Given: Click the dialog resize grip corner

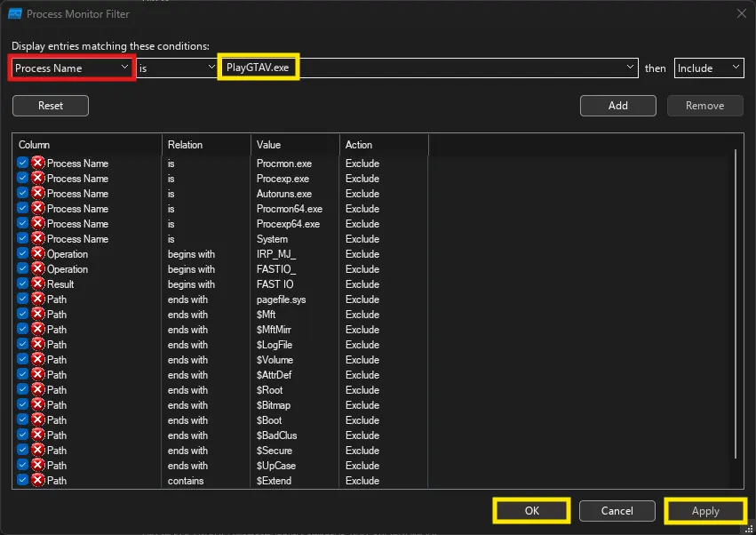Looking at the screenshot, I should [x=749, y=529].
